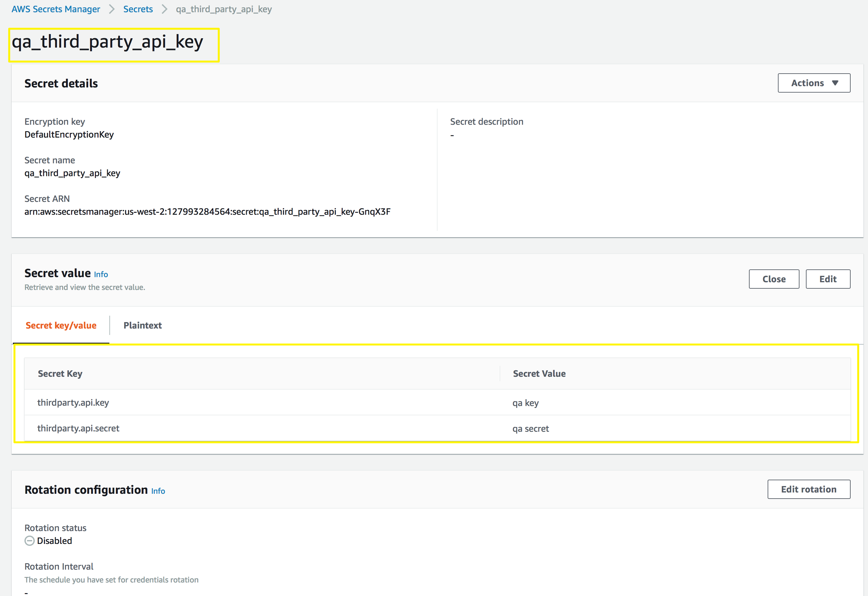
Task: Click the Secret Key column header
Action: coord(60,374)
